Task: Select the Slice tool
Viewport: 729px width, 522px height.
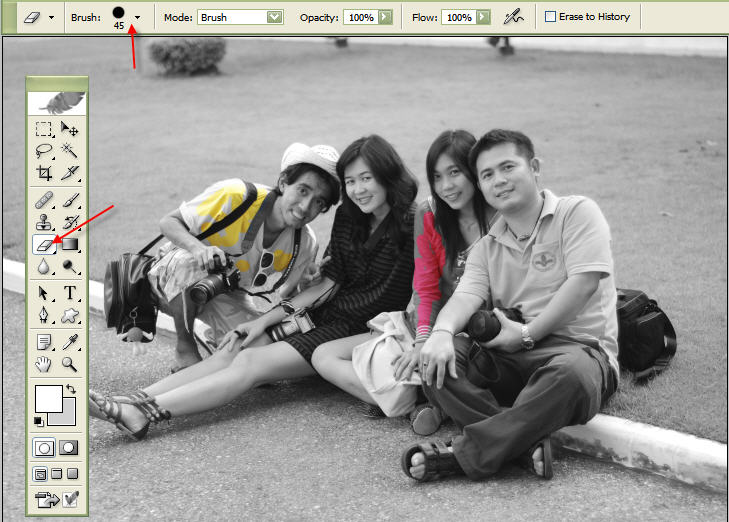Action: 70,173
